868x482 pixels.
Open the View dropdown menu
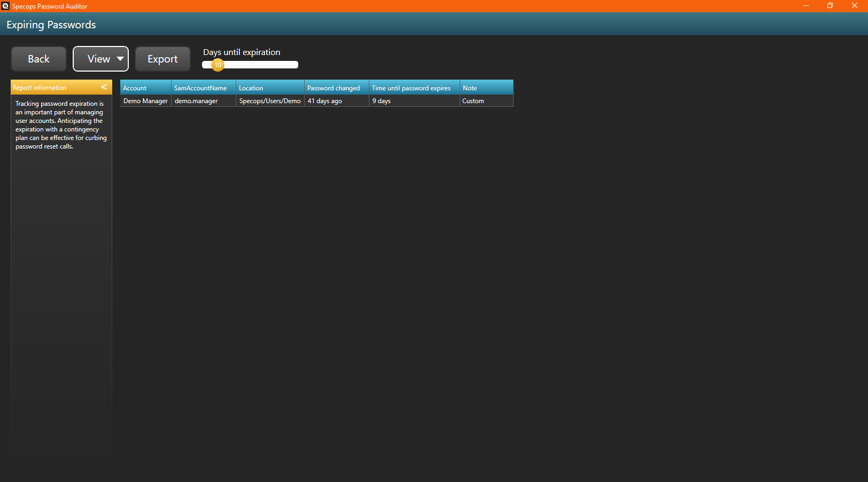(x=100, y=59)
